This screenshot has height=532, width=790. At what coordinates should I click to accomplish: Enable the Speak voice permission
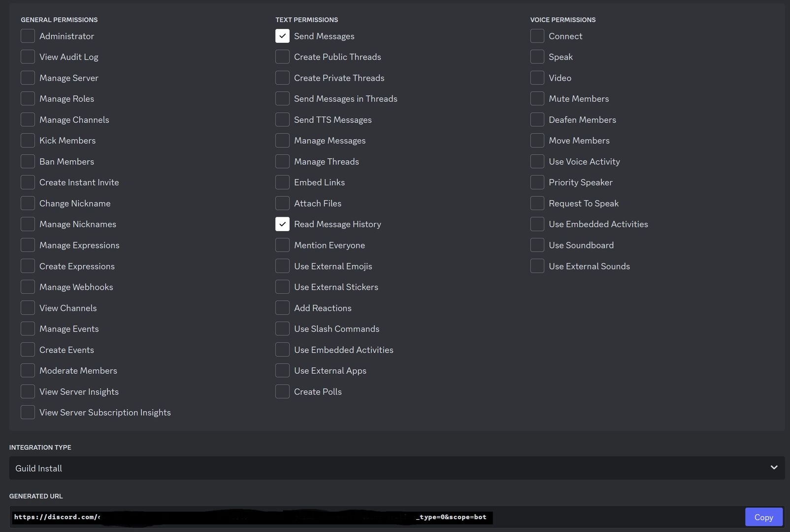(537, 57)
